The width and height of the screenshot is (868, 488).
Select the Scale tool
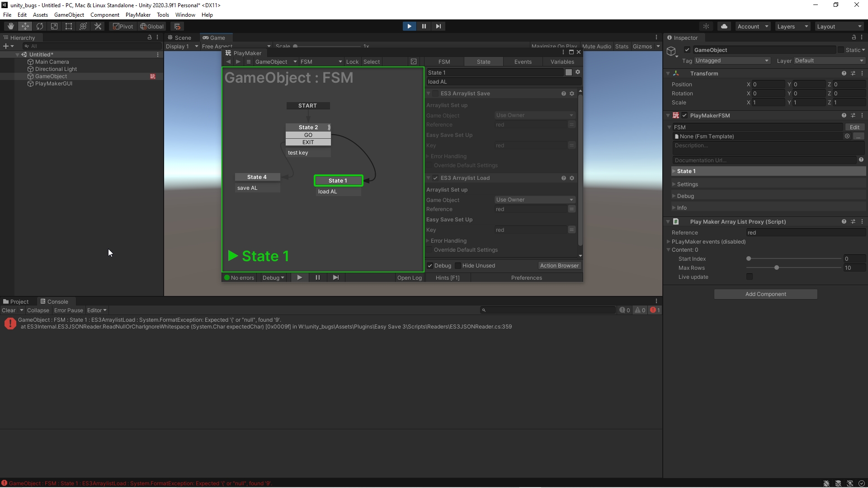pos(54,26)
